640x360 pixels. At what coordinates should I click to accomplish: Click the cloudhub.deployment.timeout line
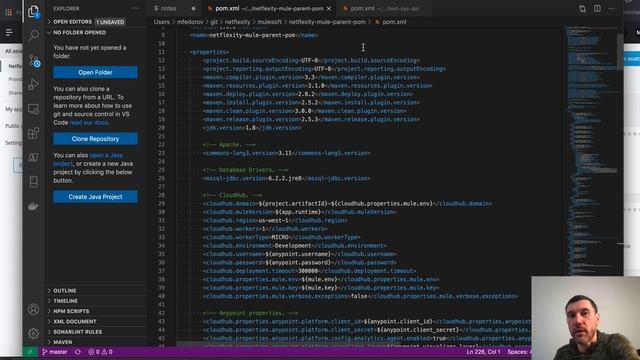309,271
